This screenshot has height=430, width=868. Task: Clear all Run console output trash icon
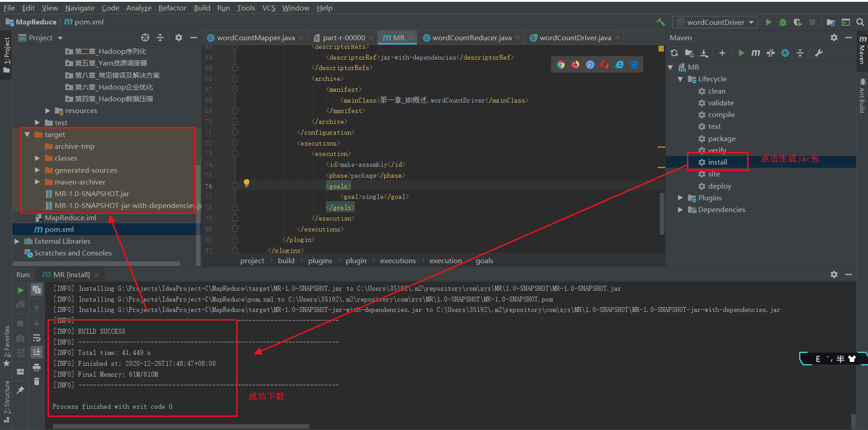pyautogui.click(x=37, y=382)
